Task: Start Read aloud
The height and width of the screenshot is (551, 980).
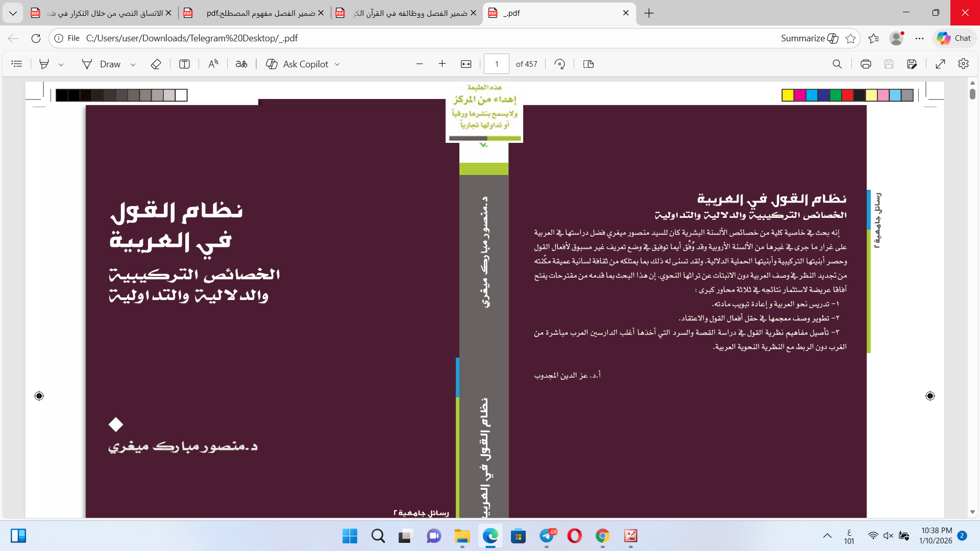Action: point(213,64)
